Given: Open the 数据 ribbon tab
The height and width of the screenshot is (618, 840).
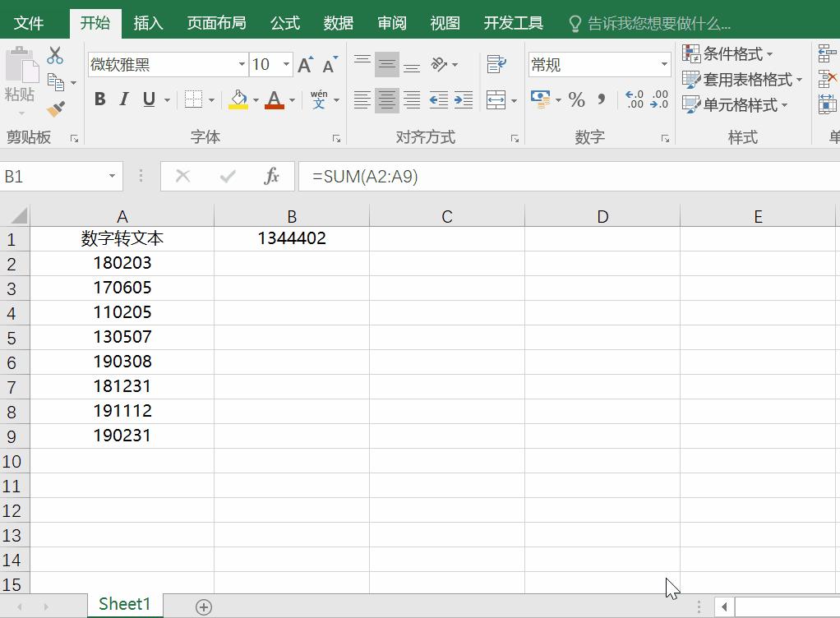Looking at the screenshot, I should [x=338, y=23].
